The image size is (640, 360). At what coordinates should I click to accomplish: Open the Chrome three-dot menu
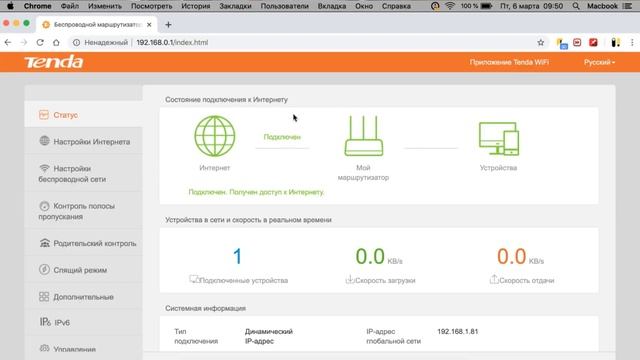[x=632, y=42]
